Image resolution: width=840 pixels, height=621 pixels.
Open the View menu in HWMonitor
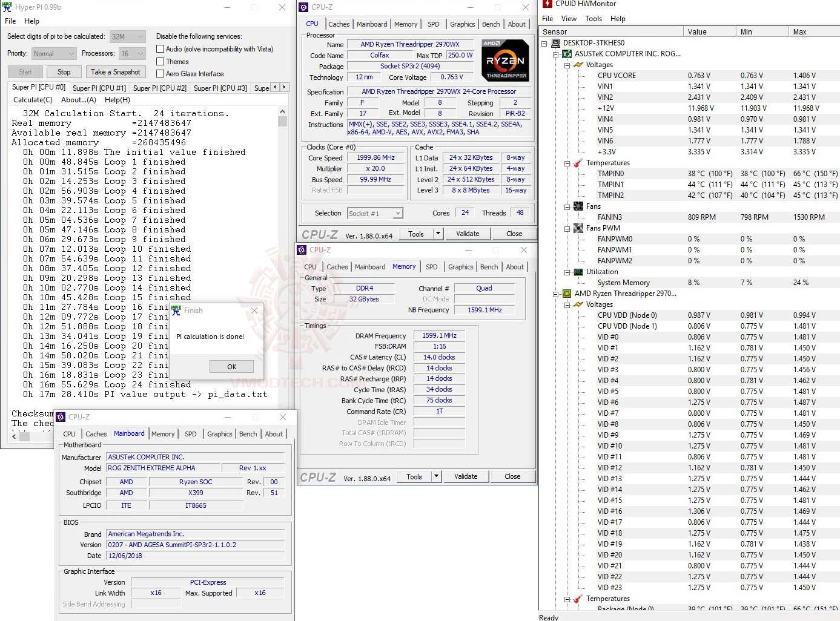pyautogui.click(x=569, y=19)
